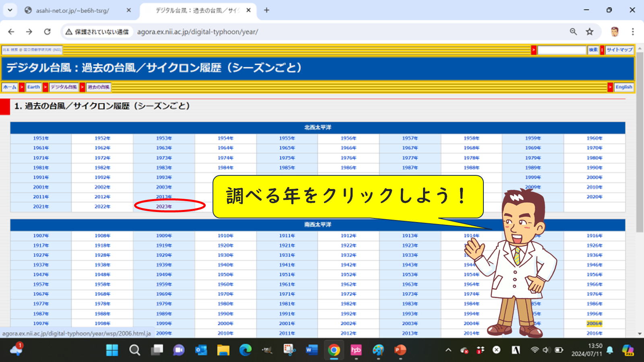
Task: Open 1983年 in the 南西太平洋 table
Action: click(x=410, y=304)
